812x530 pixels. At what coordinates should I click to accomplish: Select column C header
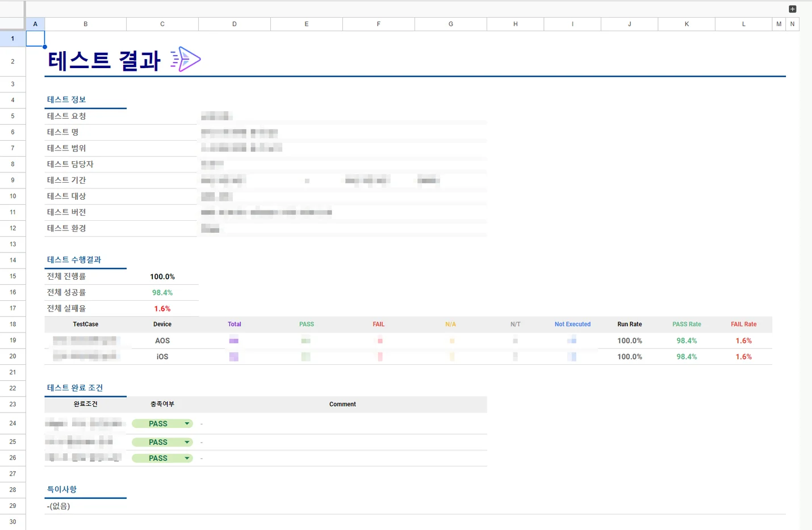pos(162,24)
